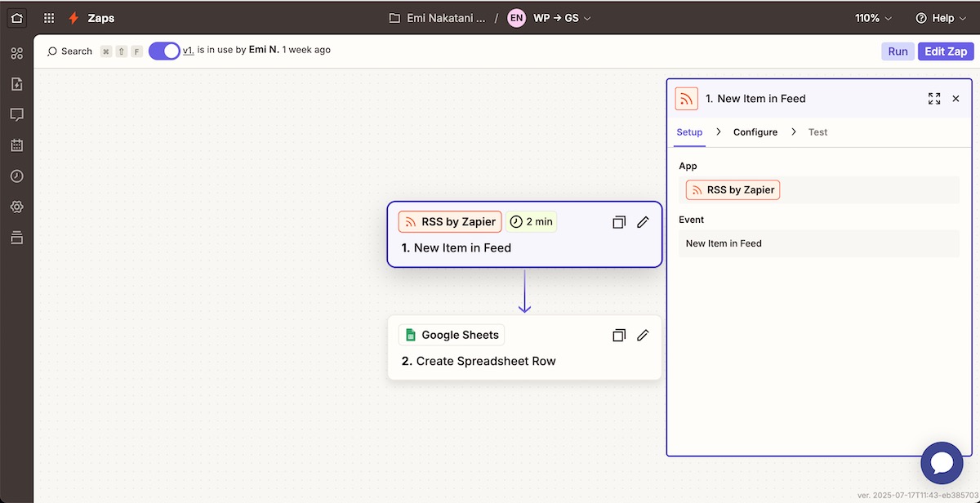This screenshot has height=503, width=980.
Task: Expand the step panel to full screen
Action: click(x=934, y=99)
